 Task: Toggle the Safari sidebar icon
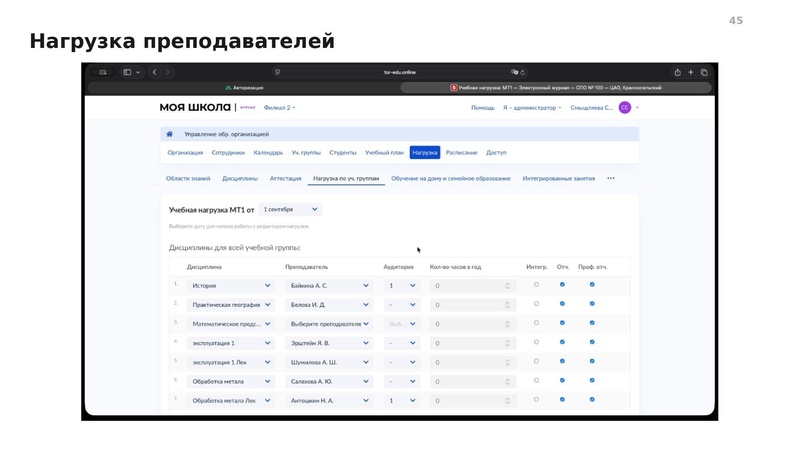tap(128, 72)
